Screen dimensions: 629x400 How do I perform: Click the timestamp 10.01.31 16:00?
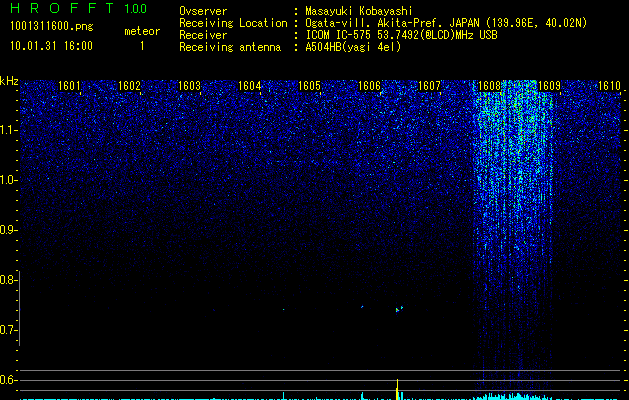51,46
